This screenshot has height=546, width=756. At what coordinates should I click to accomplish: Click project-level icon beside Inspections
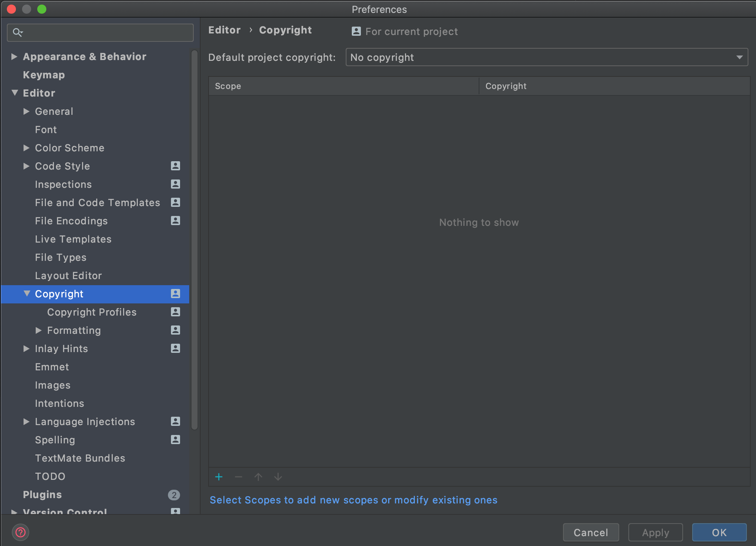coord(175,184)
